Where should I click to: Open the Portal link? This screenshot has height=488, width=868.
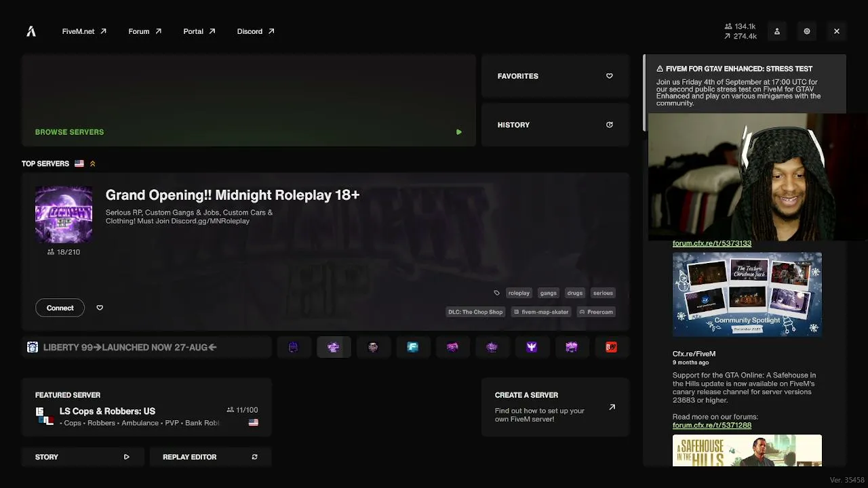click(199, 31)
